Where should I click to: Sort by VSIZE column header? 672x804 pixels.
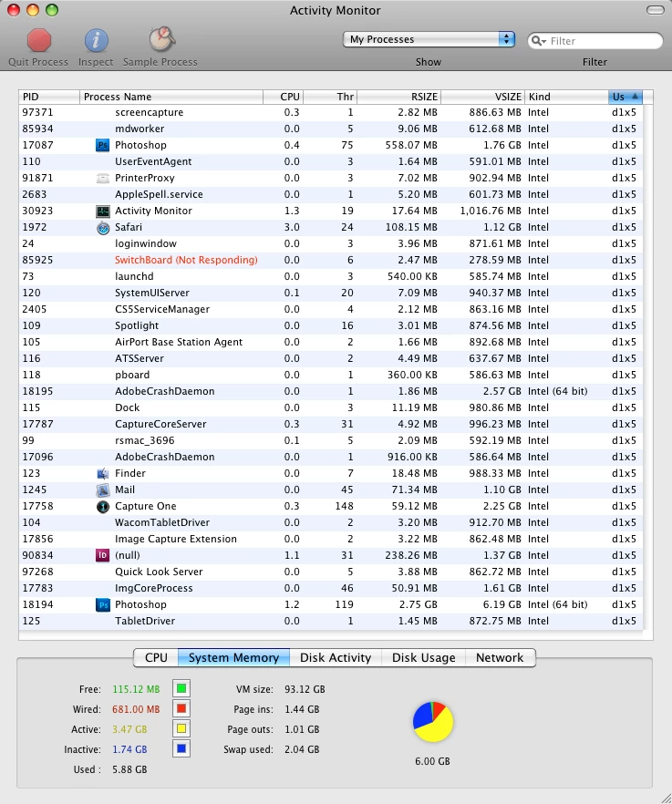(482, 97)
